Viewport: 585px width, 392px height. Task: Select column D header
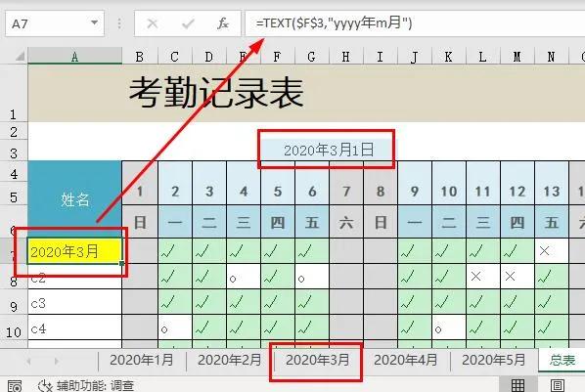(x=209, y=57)
